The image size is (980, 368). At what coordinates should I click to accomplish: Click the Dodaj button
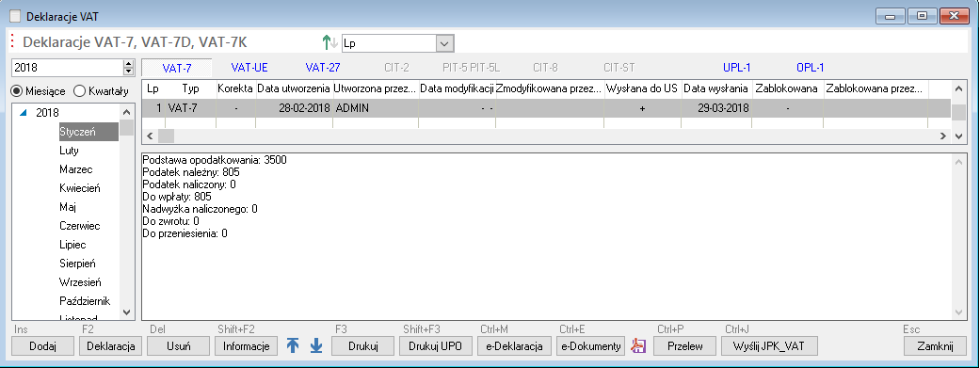tap(42, 346)
